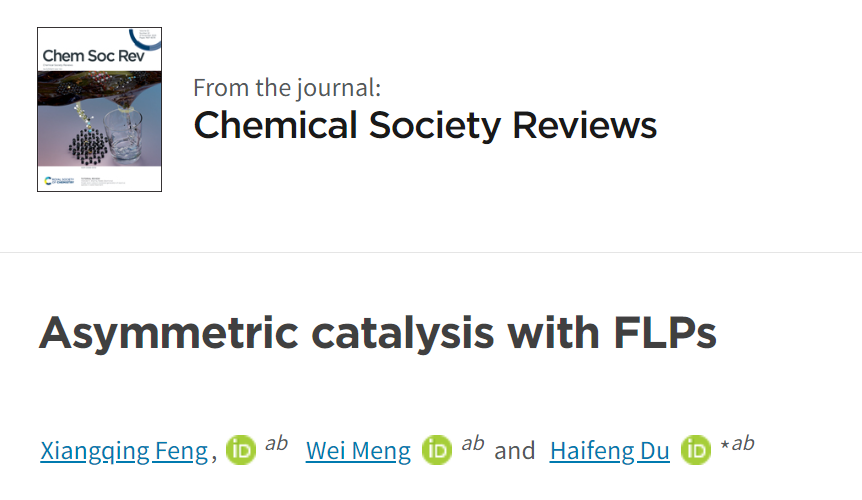Click the blue arc on the cover corner
This screenshot has height=500, width=862.
point(145,39)
